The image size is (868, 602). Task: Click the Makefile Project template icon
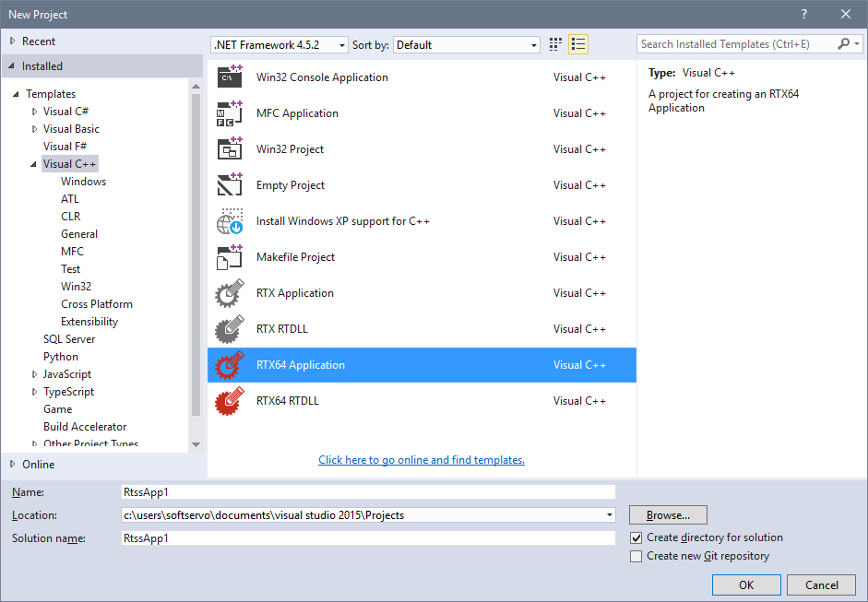pos(229,256)
